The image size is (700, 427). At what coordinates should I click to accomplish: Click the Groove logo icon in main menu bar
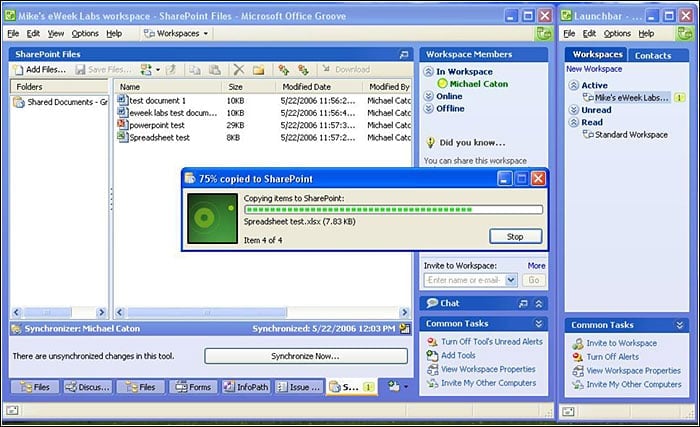pyautogui.click(x=544, y=33)
